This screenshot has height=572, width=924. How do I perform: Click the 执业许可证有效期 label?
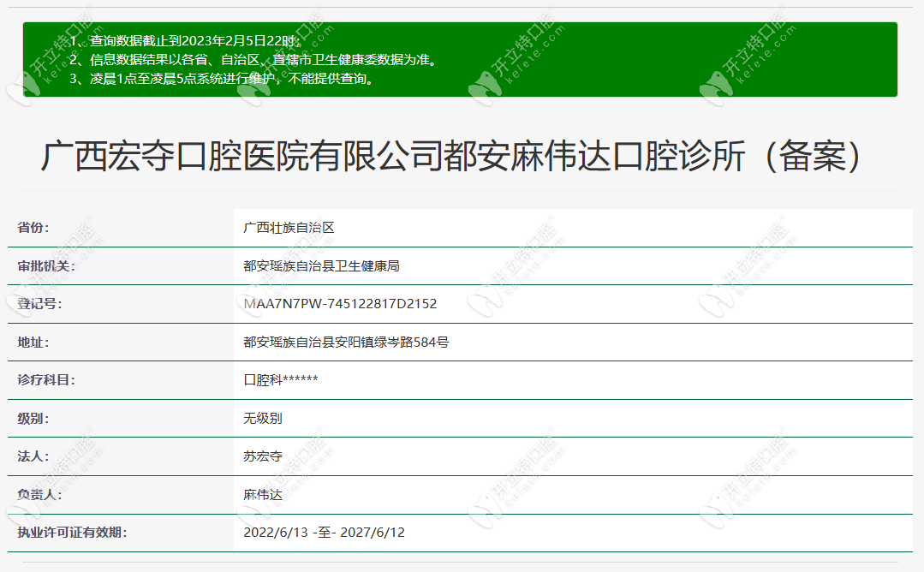click(x=72, y=532)
